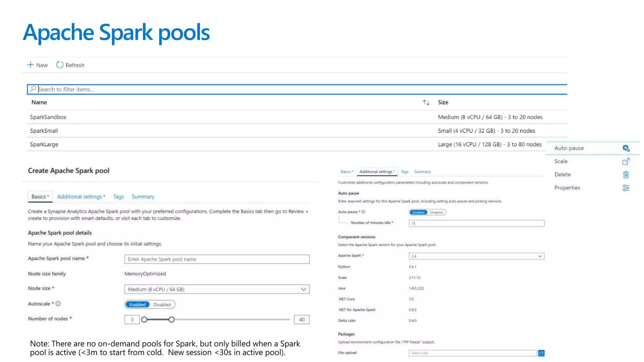
Task: Click 'Small (4 vCPU / 32 GB) - 3 to 20 nodes'
Action: coord(486,131)
